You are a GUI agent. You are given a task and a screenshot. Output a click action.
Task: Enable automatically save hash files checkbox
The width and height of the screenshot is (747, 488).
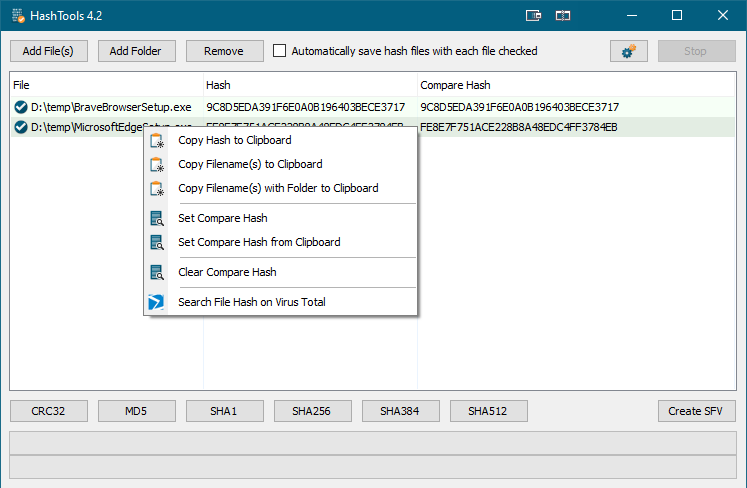(x=280, y=51)
